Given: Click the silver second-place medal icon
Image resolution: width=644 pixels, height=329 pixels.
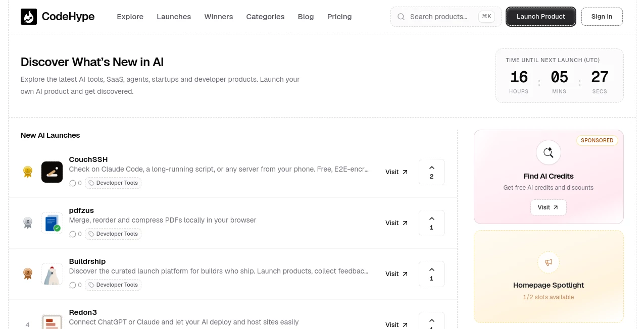Looking at the screenshot, I should pos(28,223).
